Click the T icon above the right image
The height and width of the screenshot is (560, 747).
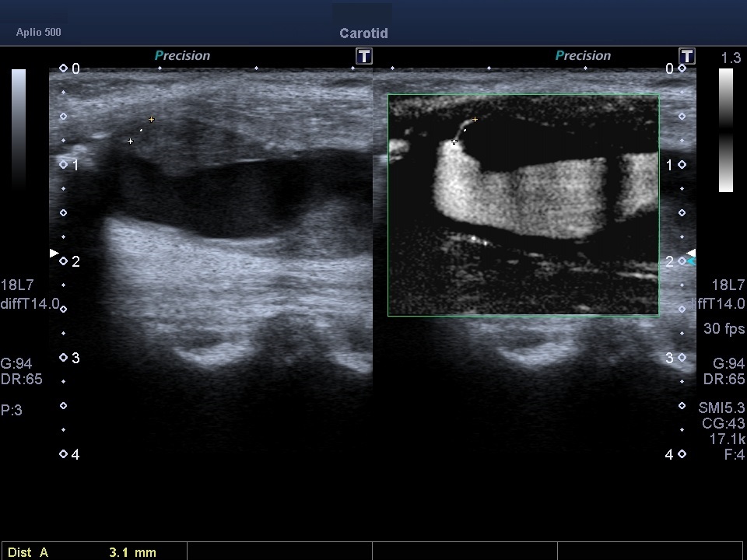(686, 56)
